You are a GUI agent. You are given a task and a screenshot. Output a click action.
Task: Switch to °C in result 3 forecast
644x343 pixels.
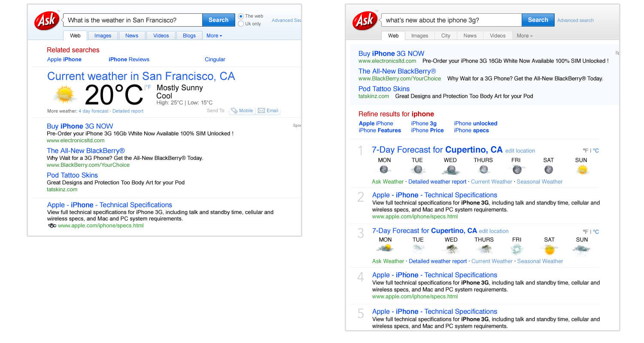[x=596, y=232]
